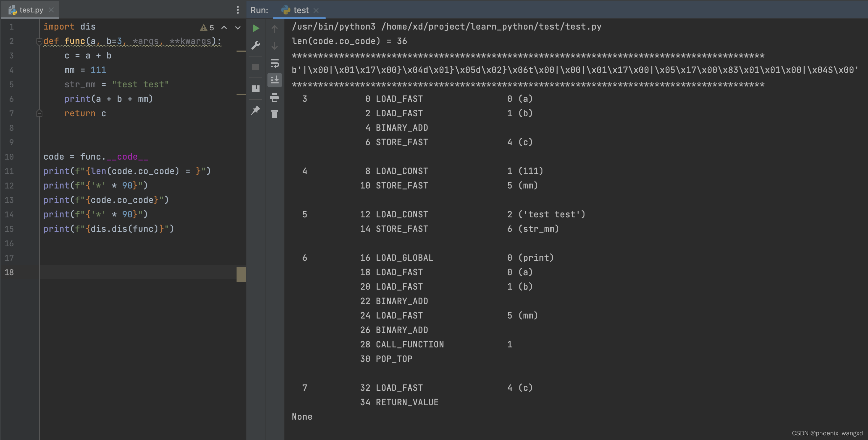Open editor tab options three-dot menu
This screenshot has width=868, height=440.
point(238,10)
